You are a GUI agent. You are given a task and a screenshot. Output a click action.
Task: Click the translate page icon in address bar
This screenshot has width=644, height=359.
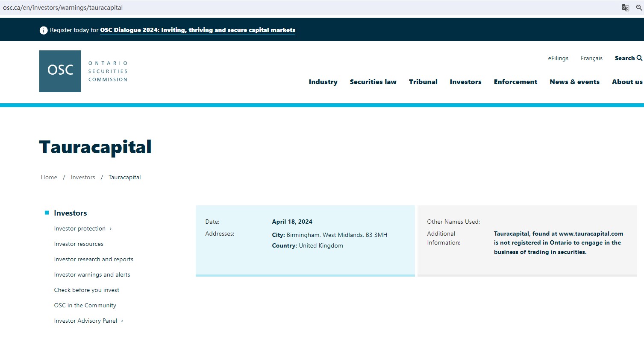pyautogui.click(x=625, y=8)
